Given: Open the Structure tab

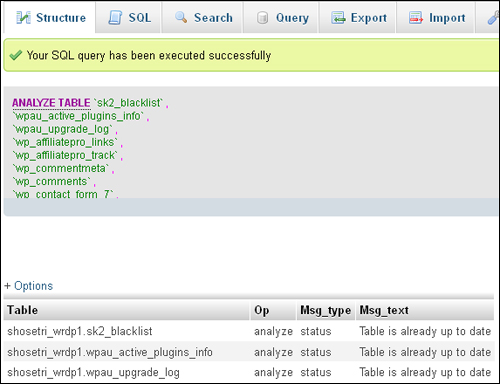Looking at the screenshot, I should [50, 17].
